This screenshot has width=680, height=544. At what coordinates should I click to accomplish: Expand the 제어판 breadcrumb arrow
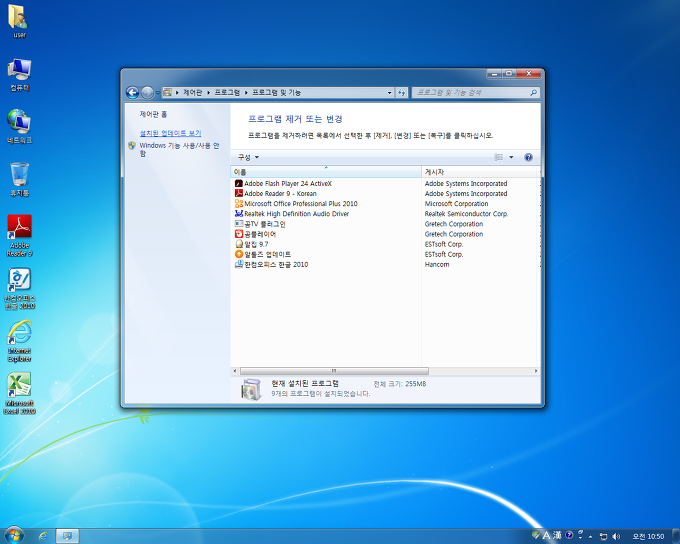[208, 92]
